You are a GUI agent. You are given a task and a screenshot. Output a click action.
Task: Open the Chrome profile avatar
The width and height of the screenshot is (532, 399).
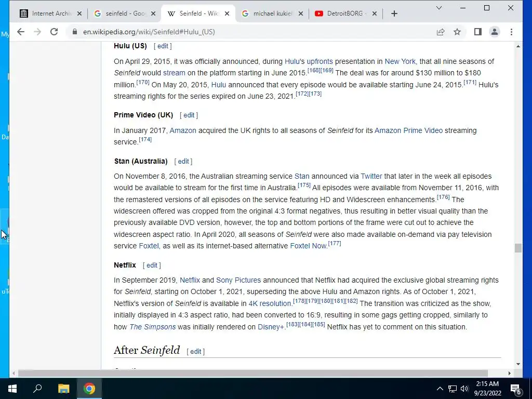pyautogui.click(x=495, y=32)
